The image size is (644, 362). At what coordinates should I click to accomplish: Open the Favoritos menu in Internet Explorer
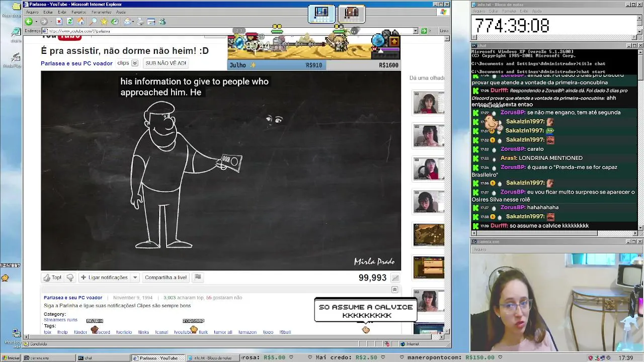click(x=79, y=12)
